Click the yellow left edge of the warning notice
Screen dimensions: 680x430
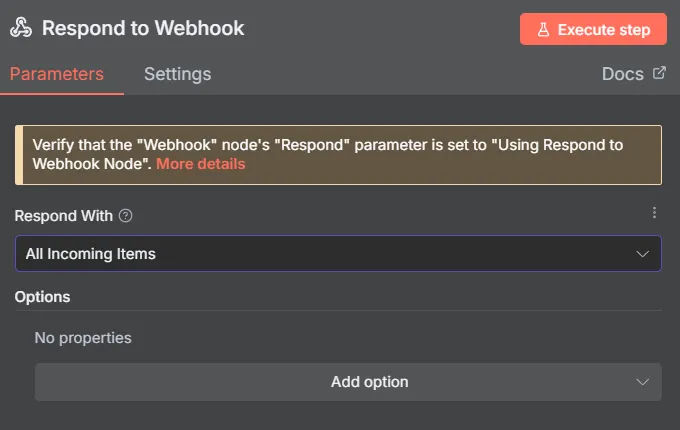coord(19,155)
